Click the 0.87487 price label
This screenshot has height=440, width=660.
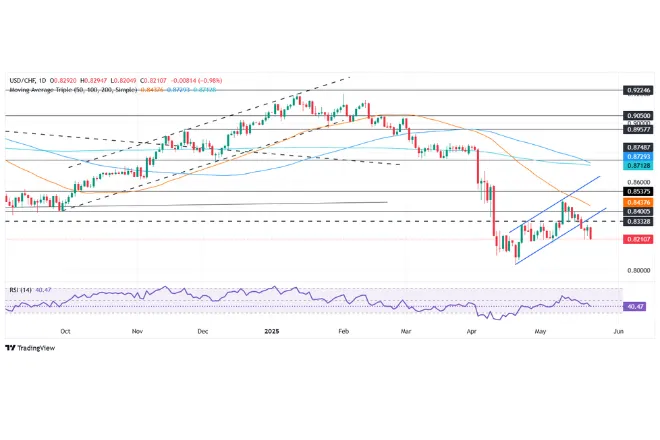click(x=638, y=147)
